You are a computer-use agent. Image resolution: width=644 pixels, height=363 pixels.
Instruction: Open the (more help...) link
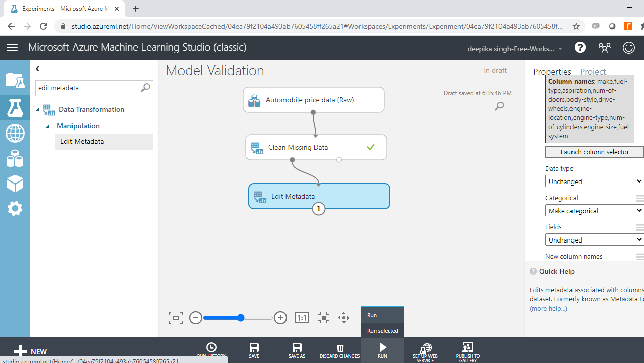[548, 308]
